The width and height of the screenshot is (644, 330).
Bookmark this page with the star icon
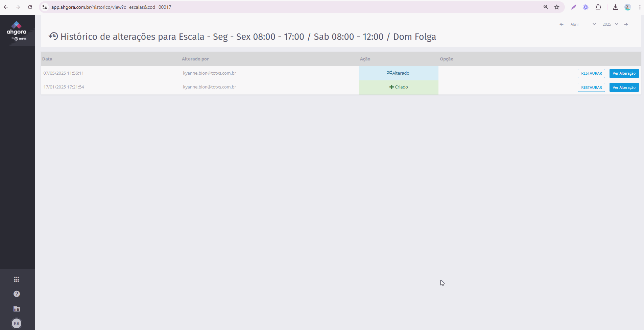557,7
